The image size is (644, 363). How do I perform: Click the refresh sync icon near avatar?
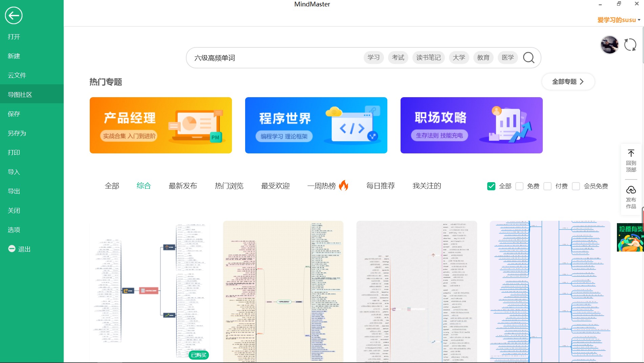[x=630, y=45]
